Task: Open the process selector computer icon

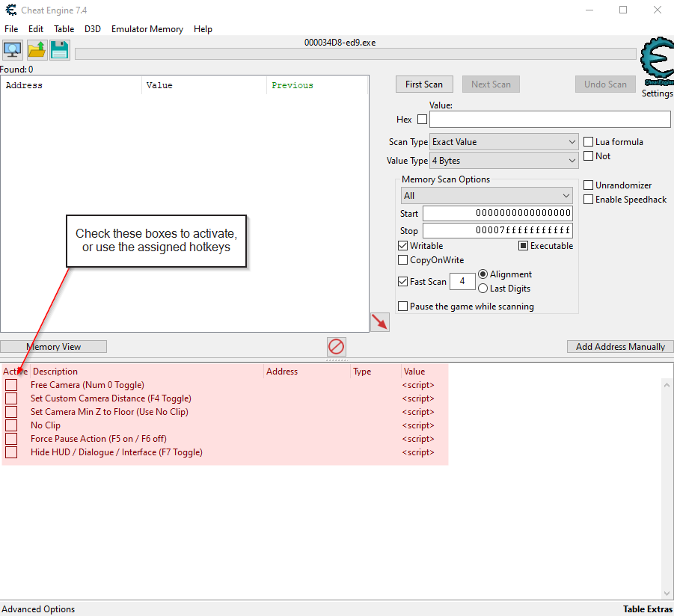Action: [13, 50]
